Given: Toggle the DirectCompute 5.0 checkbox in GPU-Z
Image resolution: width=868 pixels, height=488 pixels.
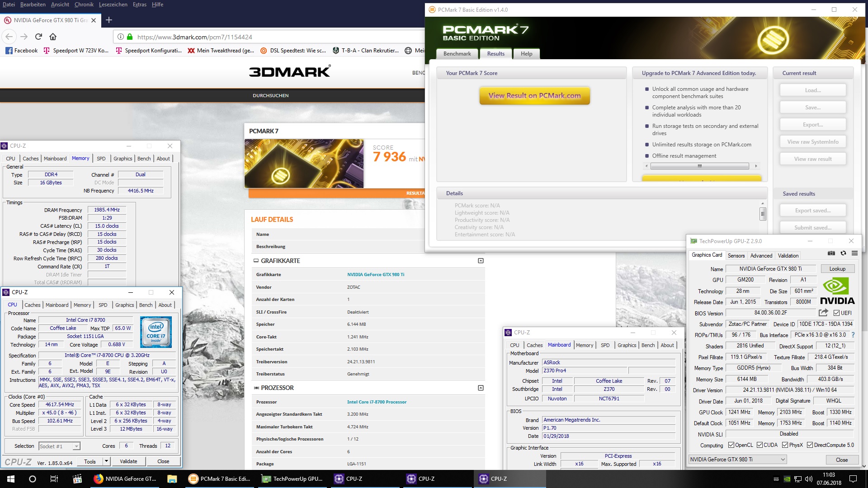Looking at the screenshot, I should pyautogui.click(x=810, y=445).
